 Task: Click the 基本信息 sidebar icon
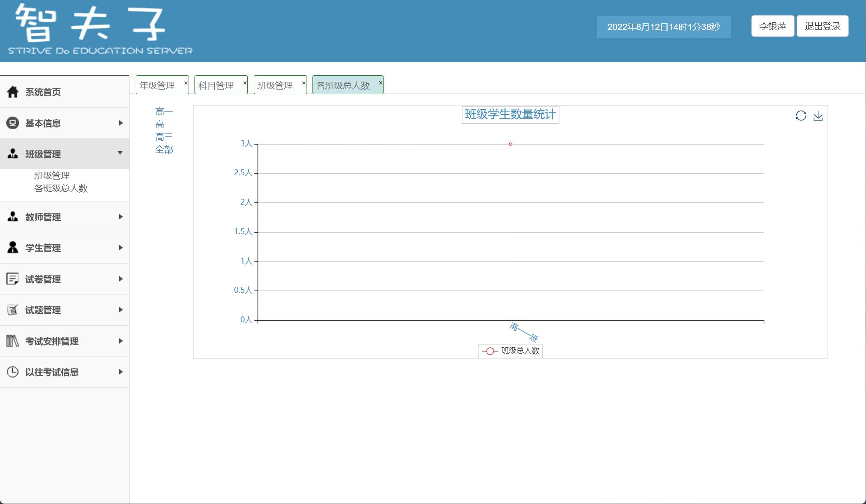[x=13, y=123]
